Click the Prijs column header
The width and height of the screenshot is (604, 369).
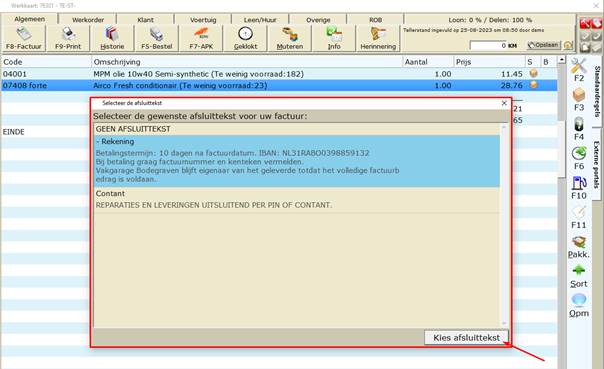pos(489,62)
